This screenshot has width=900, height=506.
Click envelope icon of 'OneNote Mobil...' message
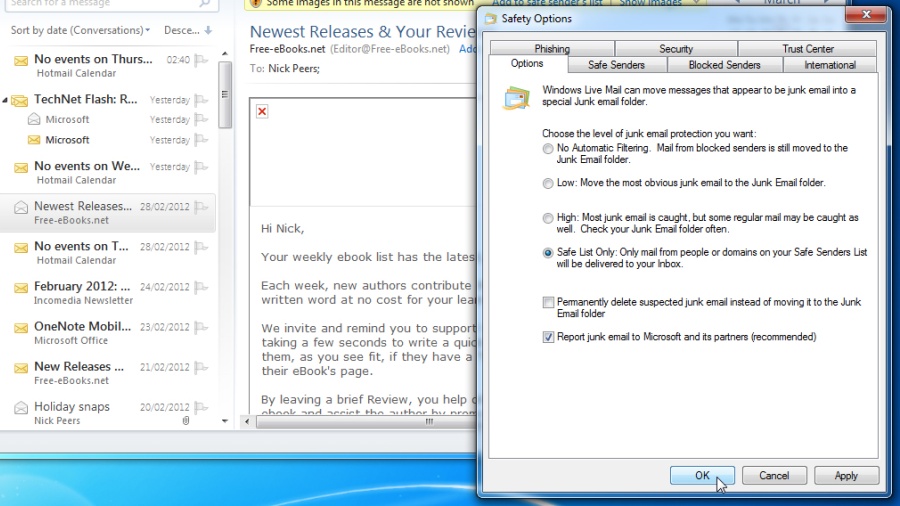[x=21, y=328]
